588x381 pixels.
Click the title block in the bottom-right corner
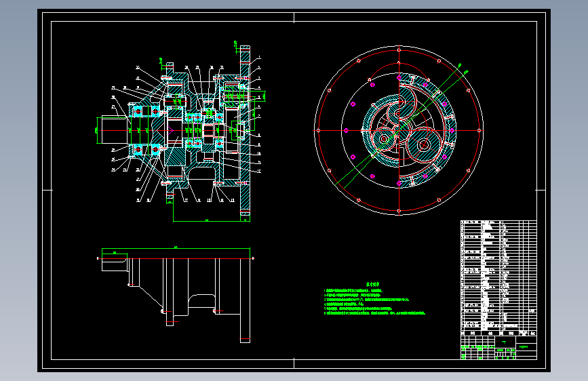click(498, 348)
